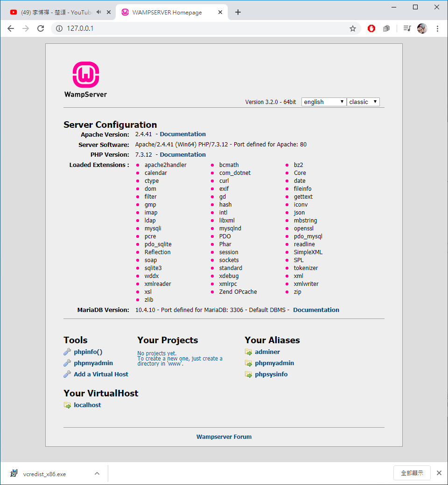The image size is (448, 485).
Task: Click the com_dotnet extension entry
Action: pos(235,173)
